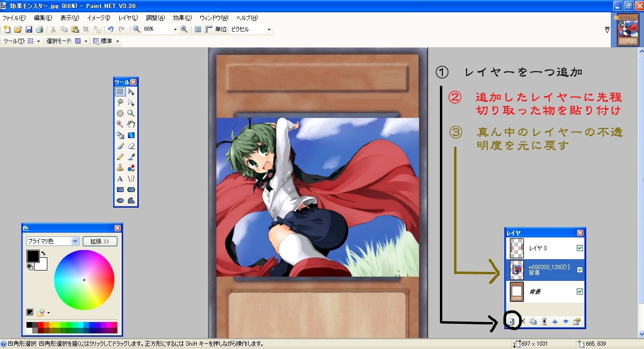Toggle visibility of レイヤ 3 layer
Image resolution: width=644 pixels, height=349 pixels.
pyautogui.click(x=580, y=248)
